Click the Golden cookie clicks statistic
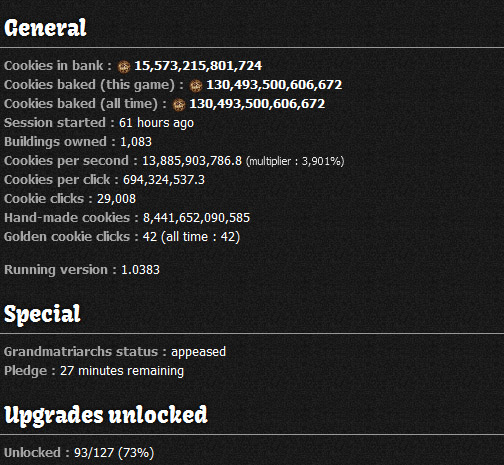 click(122, 237)
